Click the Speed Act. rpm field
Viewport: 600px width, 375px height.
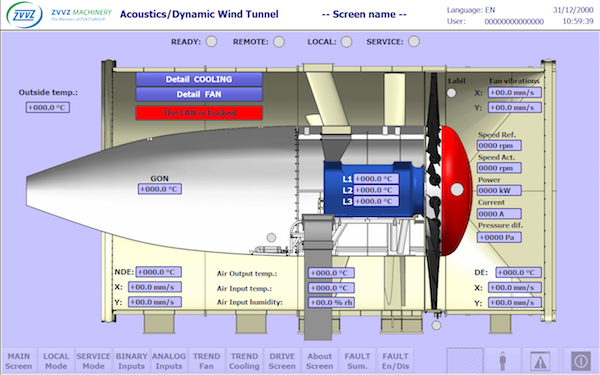click(x=499, y=168)
